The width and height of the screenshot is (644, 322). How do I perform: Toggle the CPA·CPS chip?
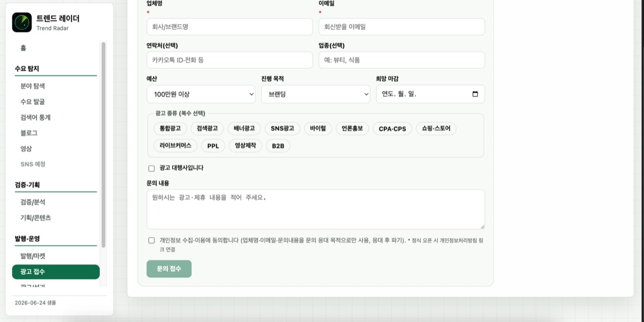point(392,129)
